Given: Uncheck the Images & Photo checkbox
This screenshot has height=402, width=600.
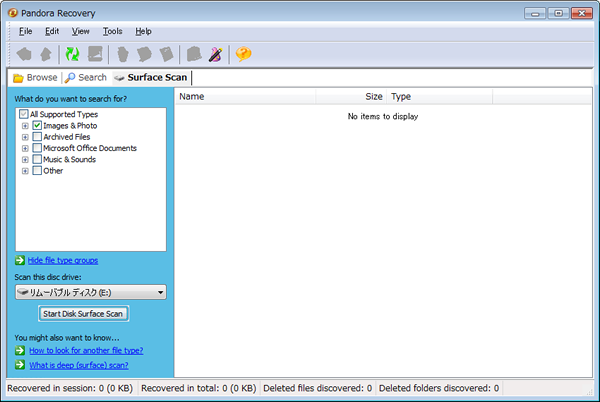Looking at the screenshot, I should coord(37,125).
